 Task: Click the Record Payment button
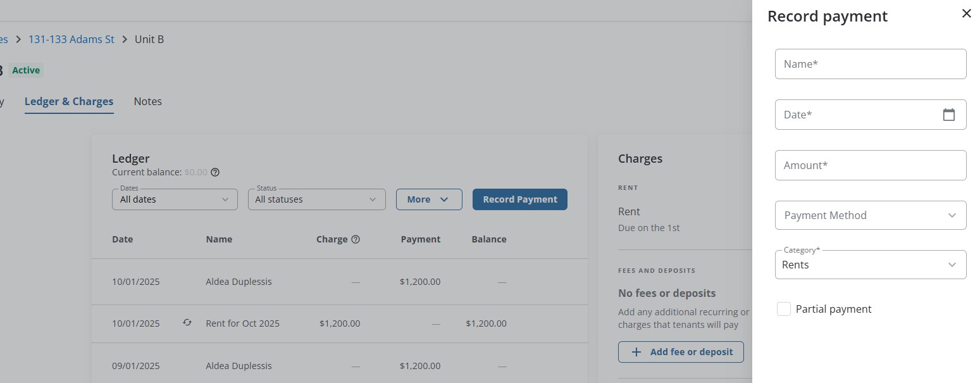pyautogui.click(x=519, y=199)
